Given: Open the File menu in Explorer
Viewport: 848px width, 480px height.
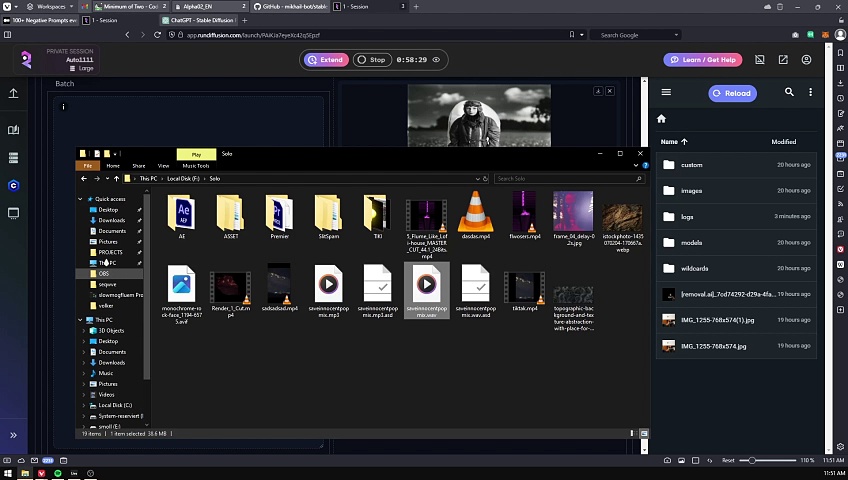Looking at the screenshot, I should point(88,166).
